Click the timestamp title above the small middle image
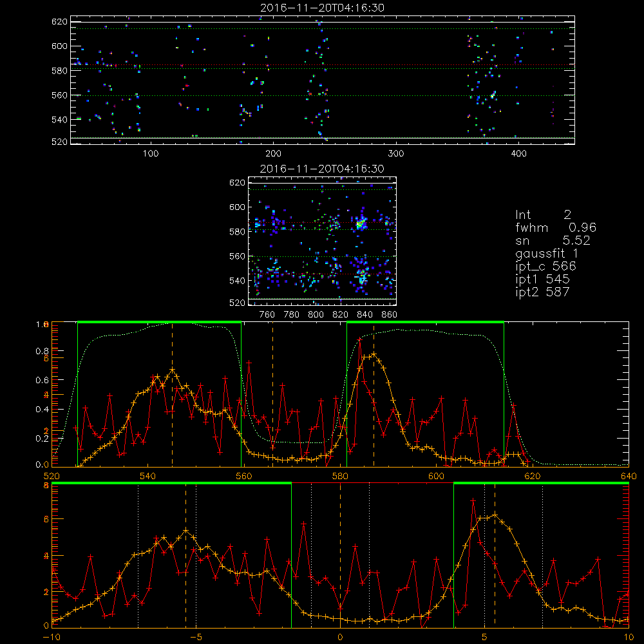 [x=323, y=169]
